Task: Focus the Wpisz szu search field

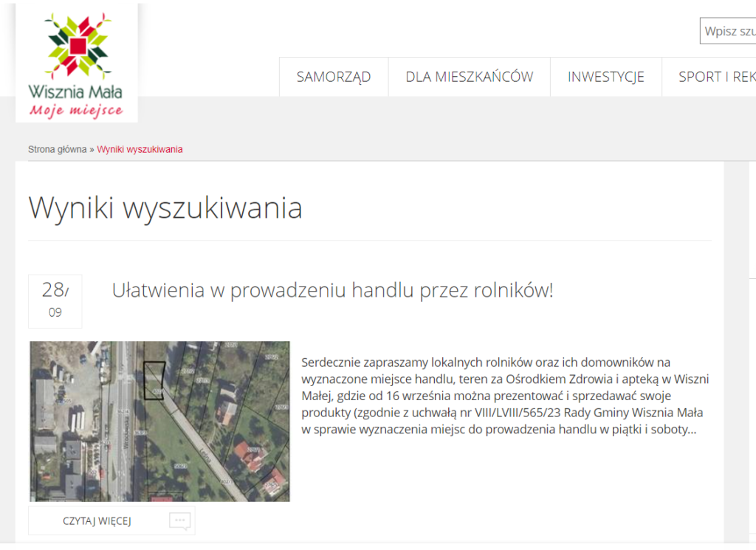Action: pyautogui.click(x=728, y=31)
